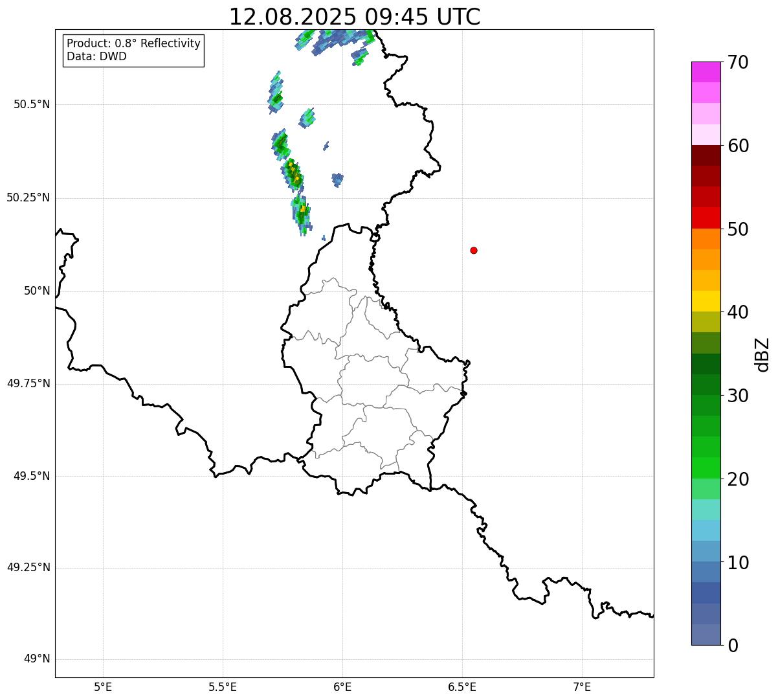Click the small isolated blue echo near 6°E
This screenshot has width=778, height=700.
tap(337, 179)
